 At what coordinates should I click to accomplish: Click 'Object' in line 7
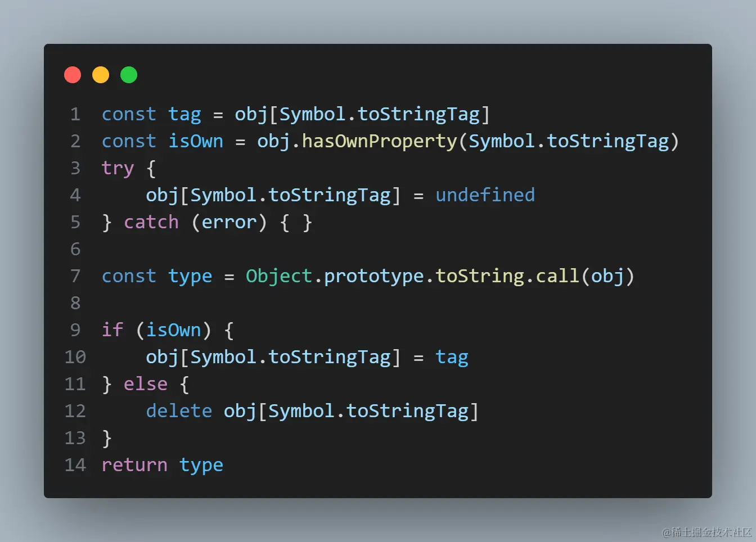click(279, 277)
